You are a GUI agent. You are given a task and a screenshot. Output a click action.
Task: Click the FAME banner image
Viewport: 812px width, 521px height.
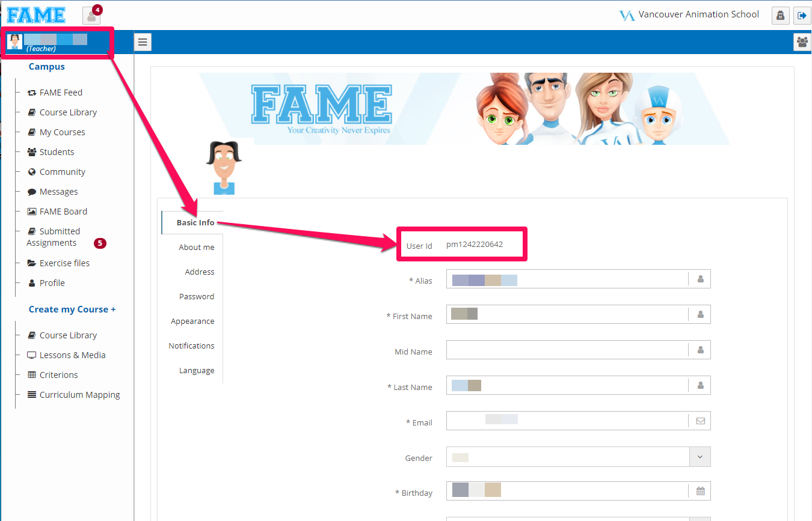tap(464, 109)
